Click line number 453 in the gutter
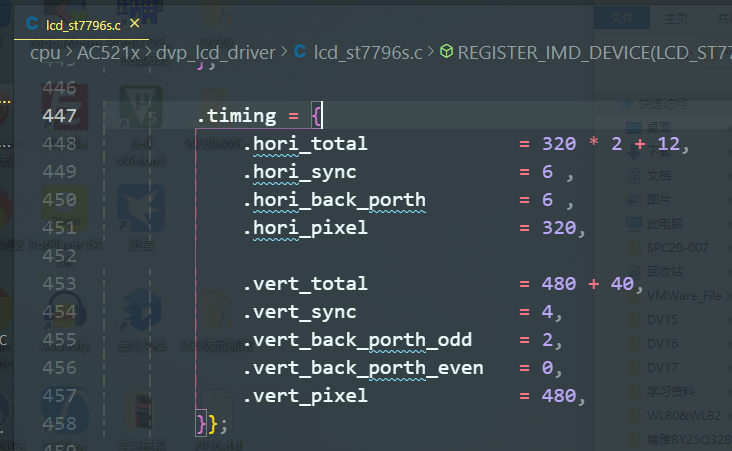Viewport: 732px width, 451px height. pyautogui.click(x=59, y=283)
